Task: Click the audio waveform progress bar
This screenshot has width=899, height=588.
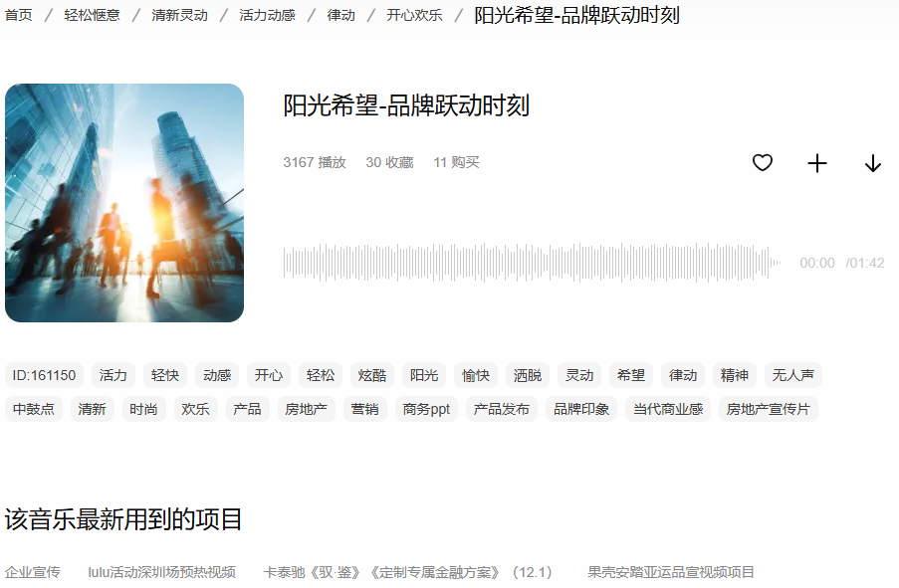Action: (x=532, y=263)
